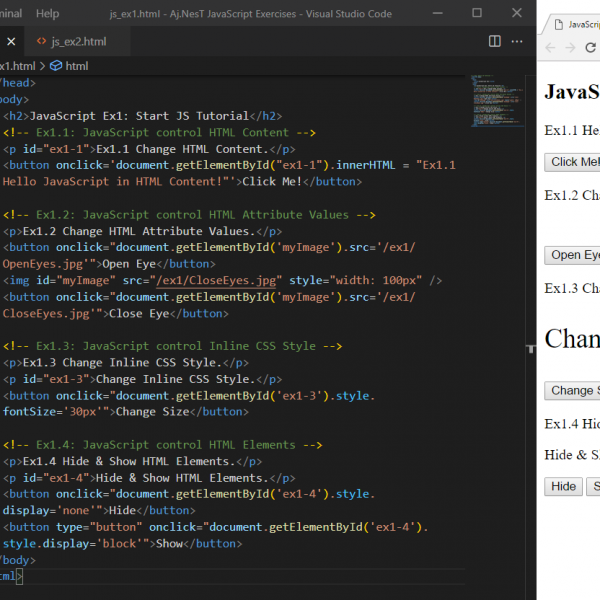Click the browser forward arrow
Image resolution: width=600 pixels, height=600 pixels.
(570, 47)
